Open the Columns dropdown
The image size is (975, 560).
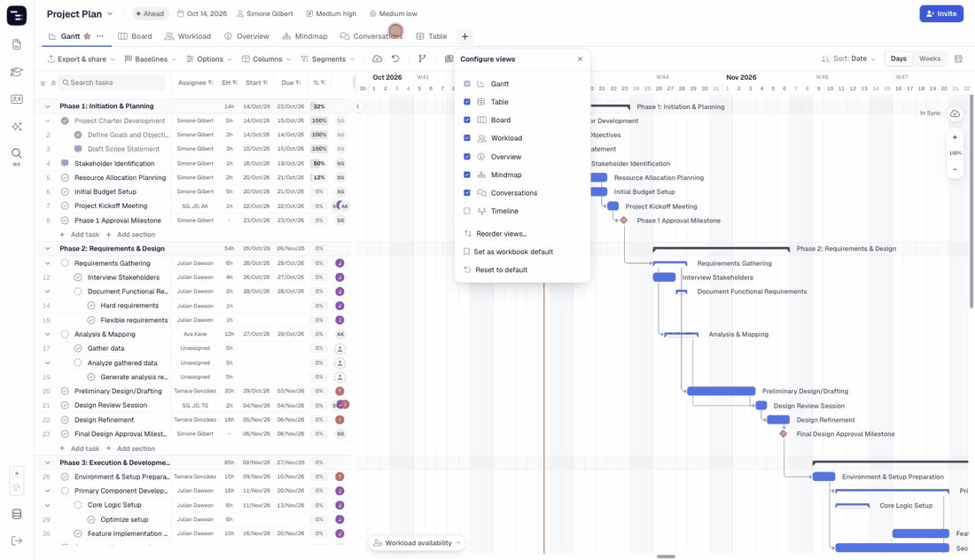tap(266, 59)
